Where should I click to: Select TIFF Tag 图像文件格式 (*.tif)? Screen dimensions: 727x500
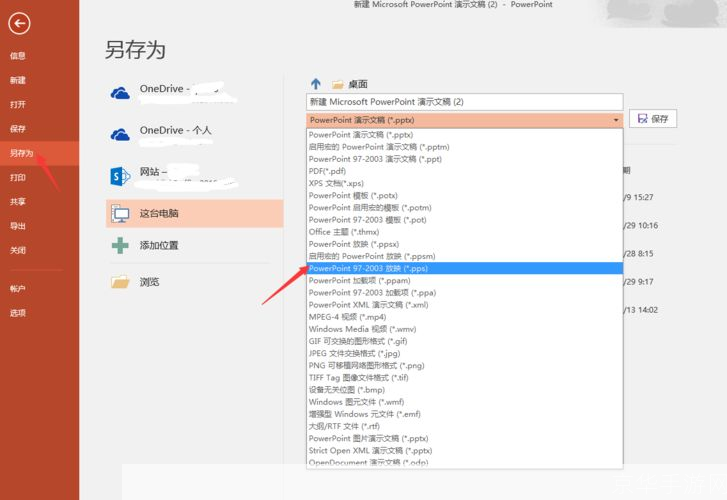tap(465, 378)
